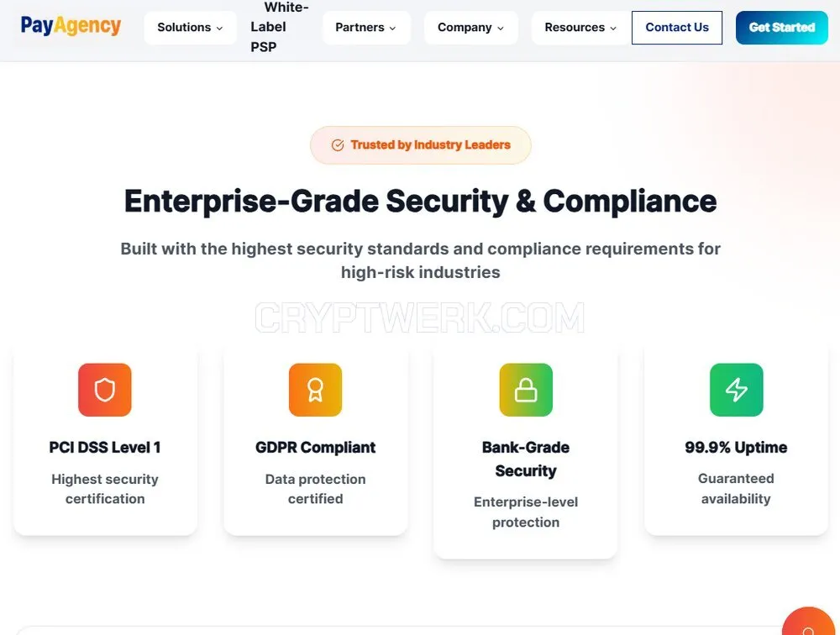The height and width of the screenshot is (635, 840).
Task: Click the PayAgency logo
Action: pyautogui.click(x=71, y=26)
